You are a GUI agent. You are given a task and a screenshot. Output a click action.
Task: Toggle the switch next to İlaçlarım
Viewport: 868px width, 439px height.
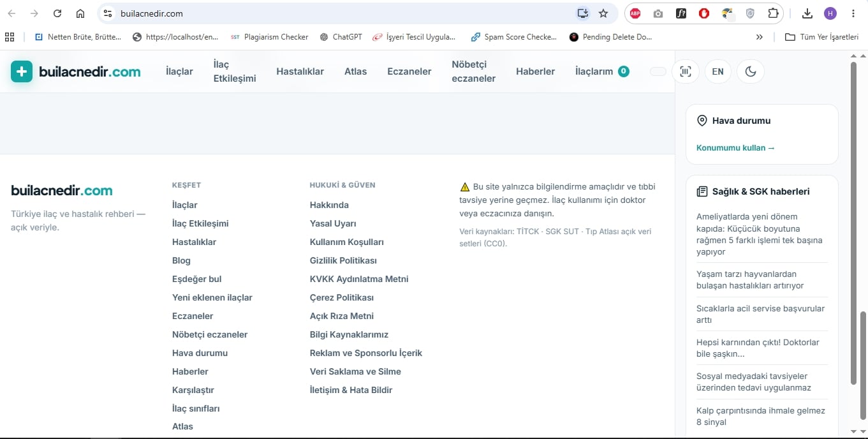[x=658, y=71]
